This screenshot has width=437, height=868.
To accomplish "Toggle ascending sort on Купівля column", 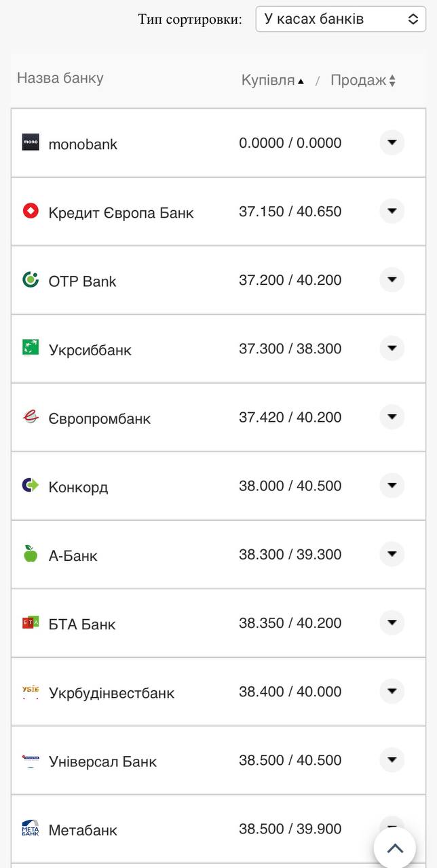I will (271, 80).
